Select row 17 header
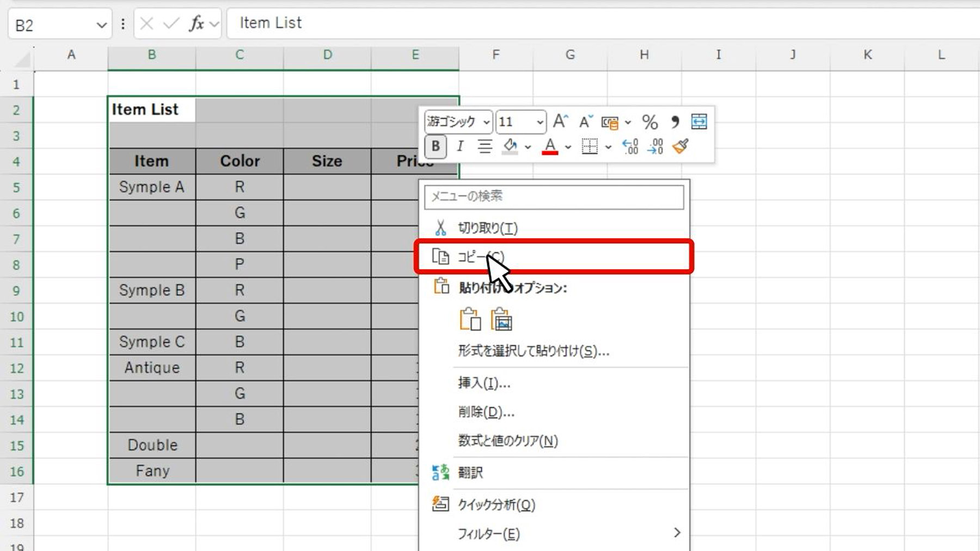 click(x=17, y=497)
